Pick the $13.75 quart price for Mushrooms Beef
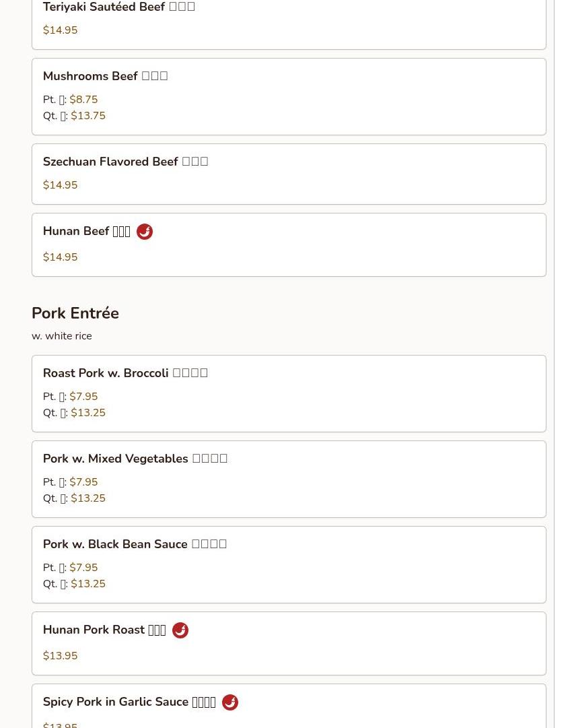The width and height of the screenshot is (568, 728). [88, 116]
